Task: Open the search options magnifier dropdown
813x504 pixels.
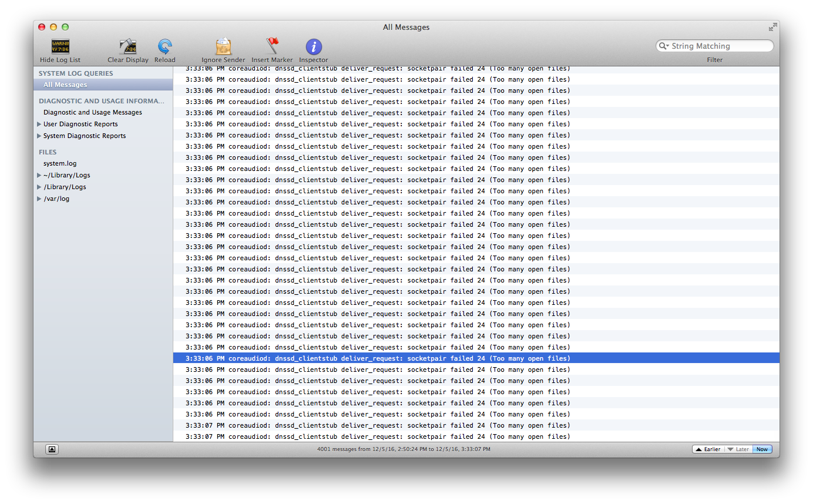Action: coord(664,46)
